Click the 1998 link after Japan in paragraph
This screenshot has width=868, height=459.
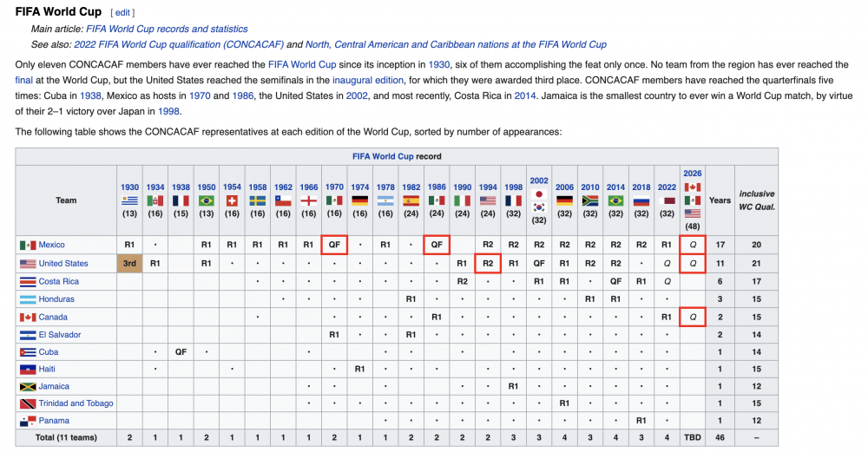[x=169, y=111]
